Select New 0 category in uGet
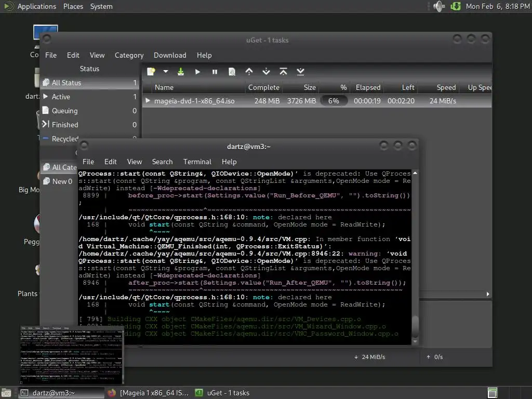The height and width of the screenshot is (399, 532). [x=58, y=181]
